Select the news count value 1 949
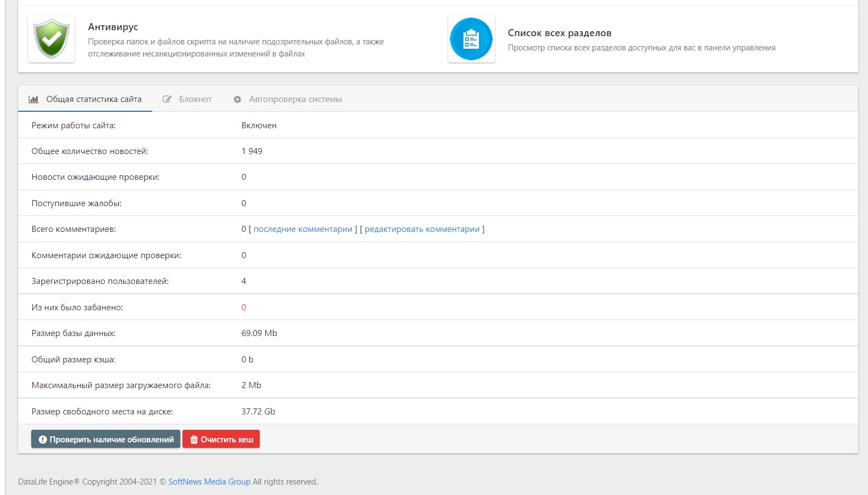Screen dimensions: 868x495 coord(252,151)
